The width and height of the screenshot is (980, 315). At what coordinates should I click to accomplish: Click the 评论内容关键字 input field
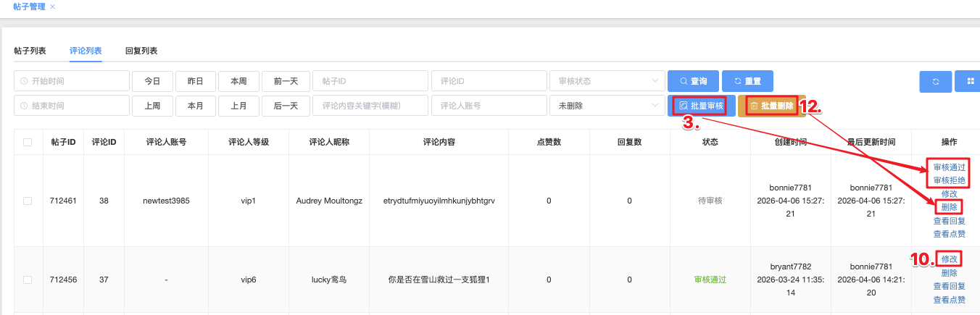[x=370, y=106]
